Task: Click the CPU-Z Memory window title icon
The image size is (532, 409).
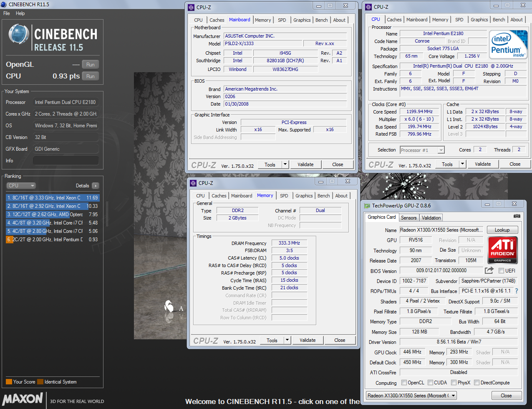Action: pyautogui.click(x=193, y=183)
